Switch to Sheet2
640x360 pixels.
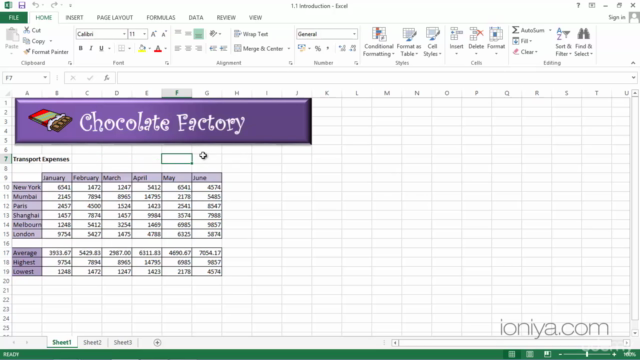point(92,342)
